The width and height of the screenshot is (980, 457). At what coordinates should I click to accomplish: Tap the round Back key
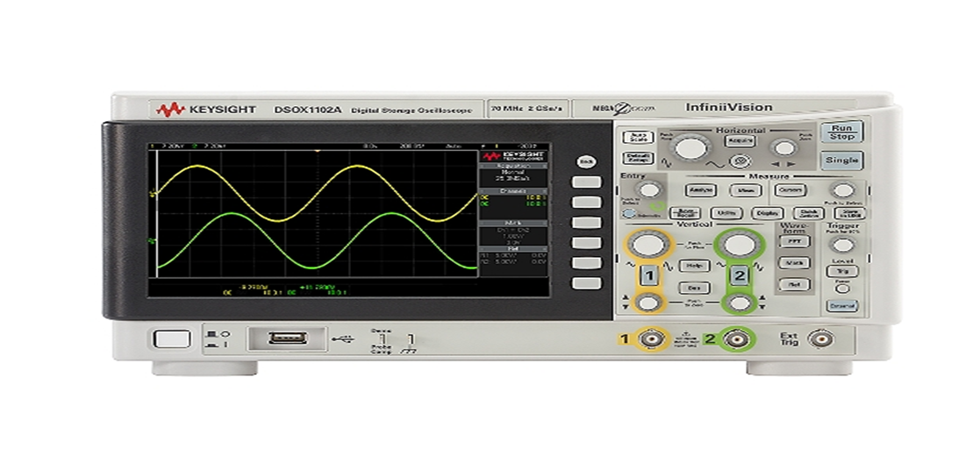pyautogui.click(x=585, y=161)
